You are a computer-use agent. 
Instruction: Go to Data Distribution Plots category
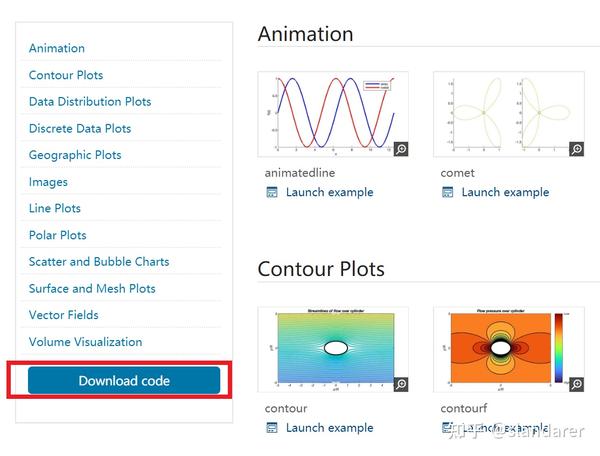90,101
